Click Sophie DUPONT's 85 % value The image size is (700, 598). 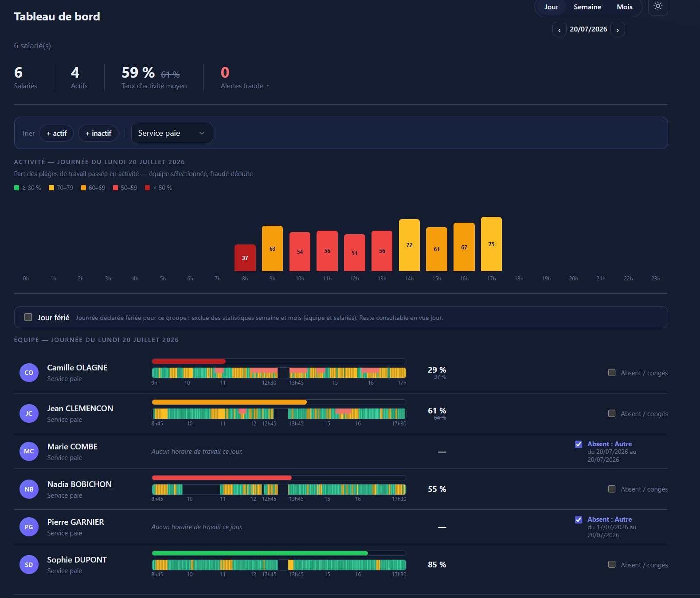pos(437,565)
